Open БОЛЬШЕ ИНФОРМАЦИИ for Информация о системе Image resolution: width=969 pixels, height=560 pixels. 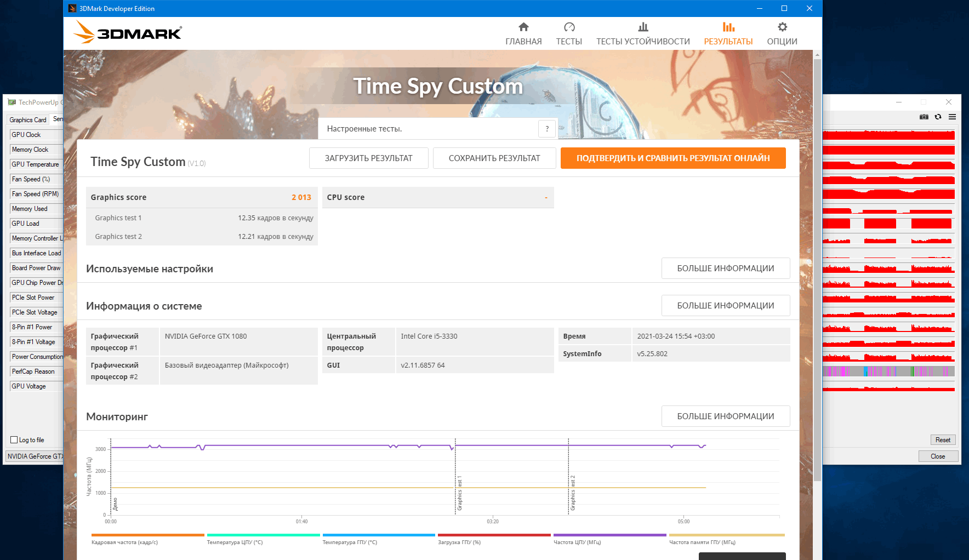[x=726, y=305]
